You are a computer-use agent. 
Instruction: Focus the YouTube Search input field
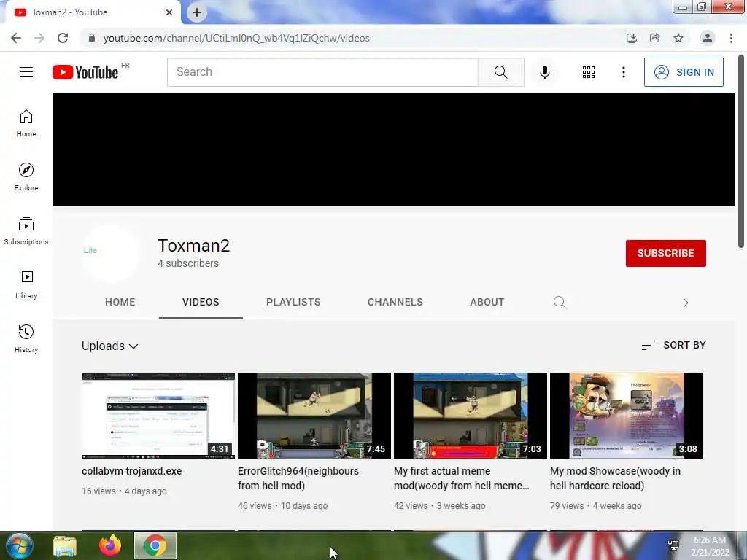(x=322, y=72)
